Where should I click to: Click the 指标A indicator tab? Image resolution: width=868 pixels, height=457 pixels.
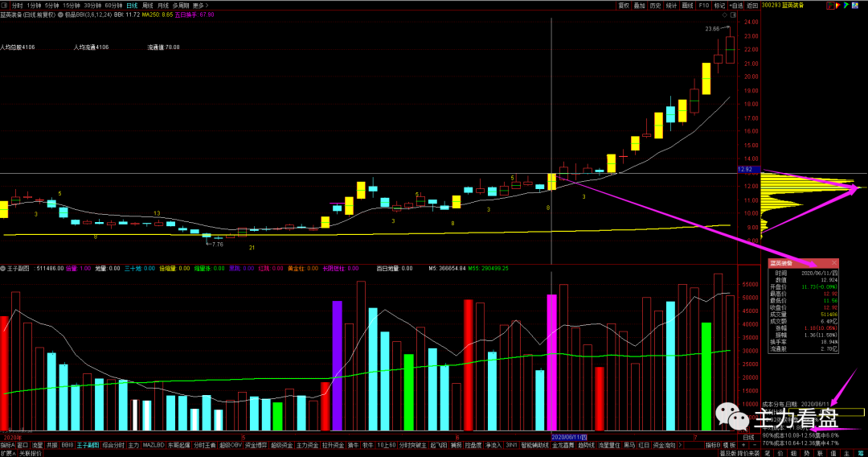7,446
